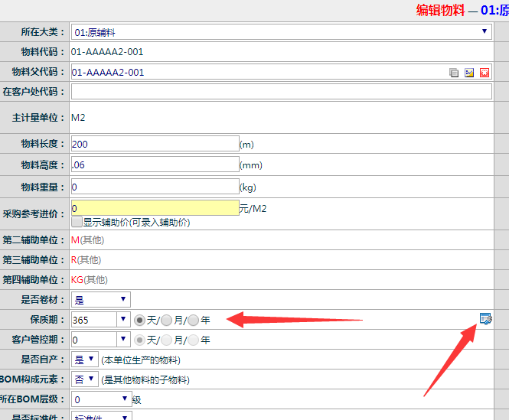Click the 第四辅助单位 KG link
Image resolution: width=509 pixels, height=420 pixels.
click(77, 280)
